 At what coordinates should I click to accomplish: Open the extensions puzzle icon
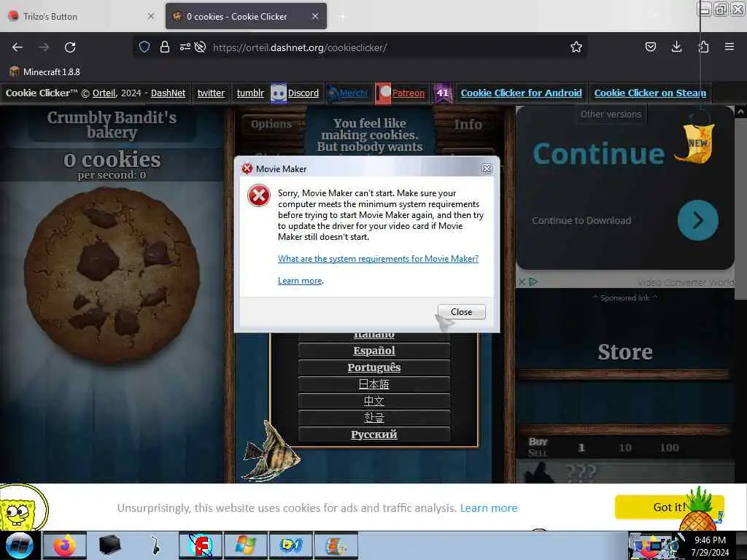(704, 47)
